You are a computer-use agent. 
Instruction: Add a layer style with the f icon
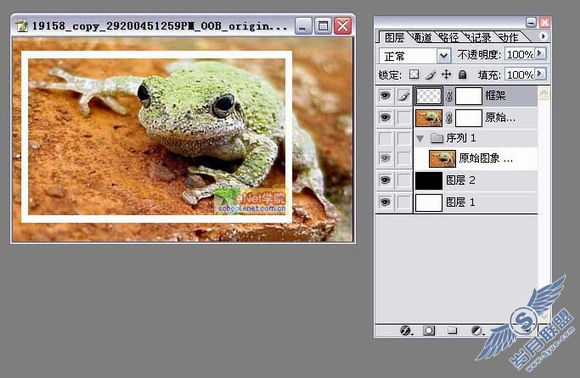(x=406, y=330)
